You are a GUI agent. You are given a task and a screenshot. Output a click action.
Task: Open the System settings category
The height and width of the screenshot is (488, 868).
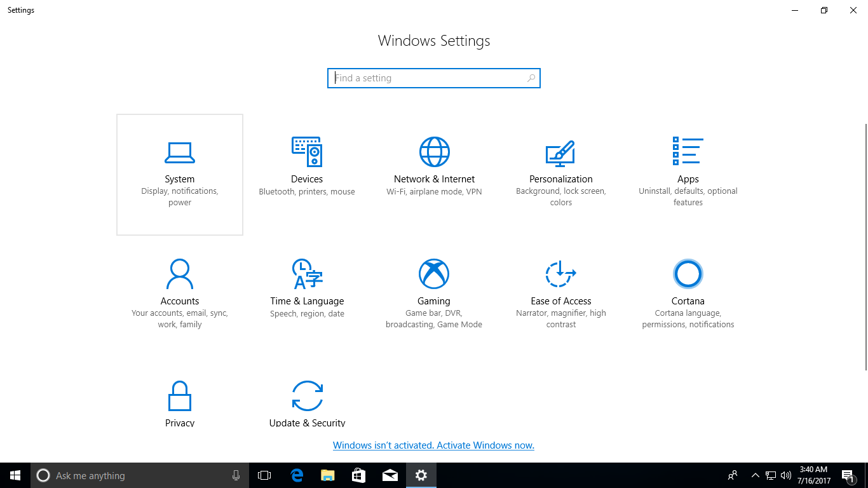coord(180,175)
